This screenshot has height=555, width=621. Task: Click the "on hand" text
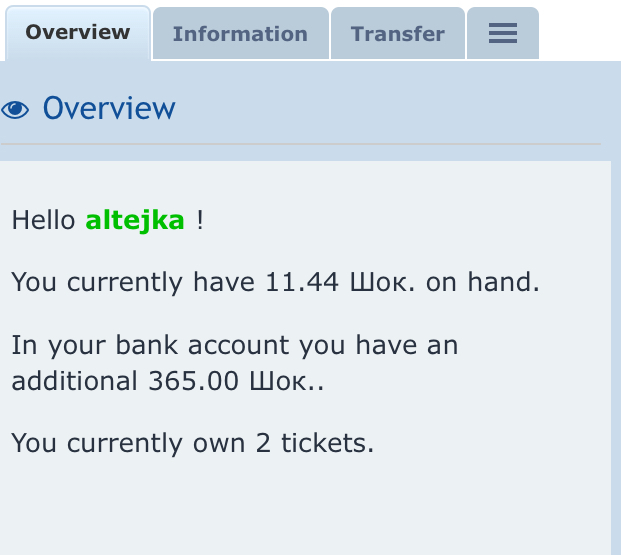[482, 282]
